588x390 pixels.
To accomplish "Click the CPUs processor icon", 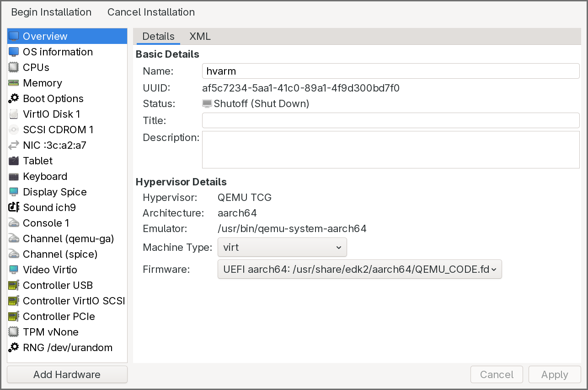I will (14, 67).
